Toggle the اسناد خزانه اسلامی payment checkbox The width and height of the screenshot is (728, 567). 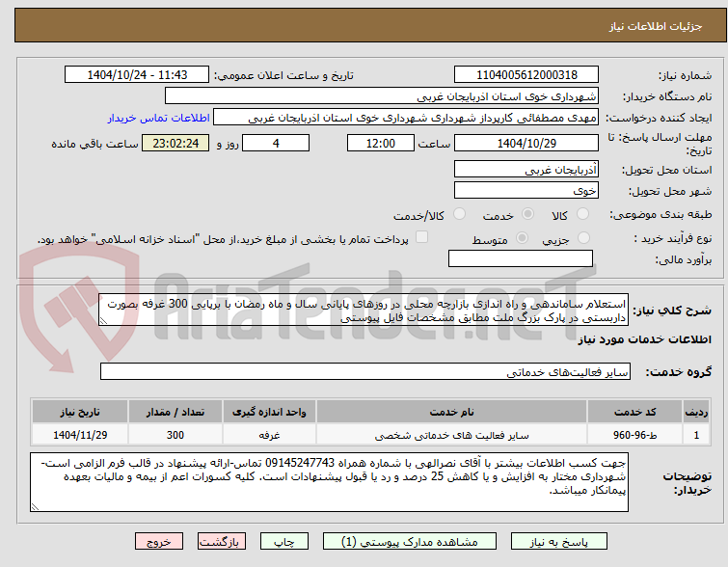coord(421,237)
